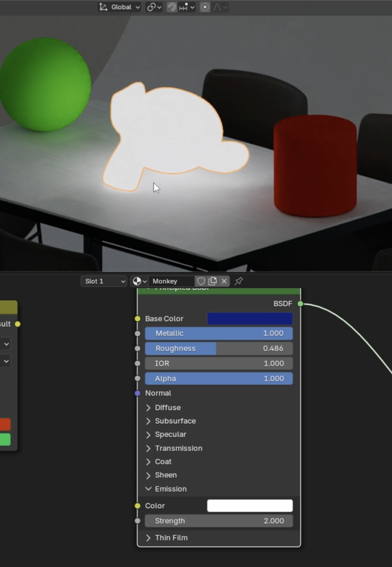Browse materials with the sphere icon

(x=139, y=281)
